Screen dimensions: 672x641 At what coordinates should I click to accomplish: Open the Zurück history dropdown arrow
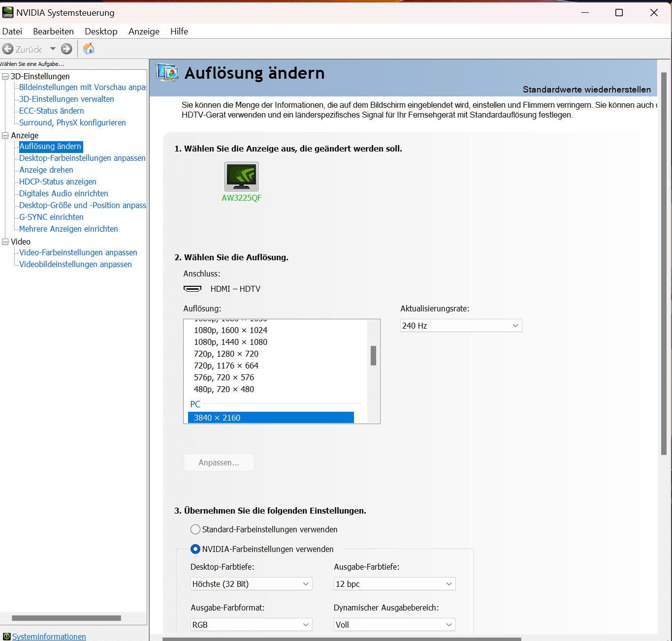pyautogui.click(x=53, y=49)
